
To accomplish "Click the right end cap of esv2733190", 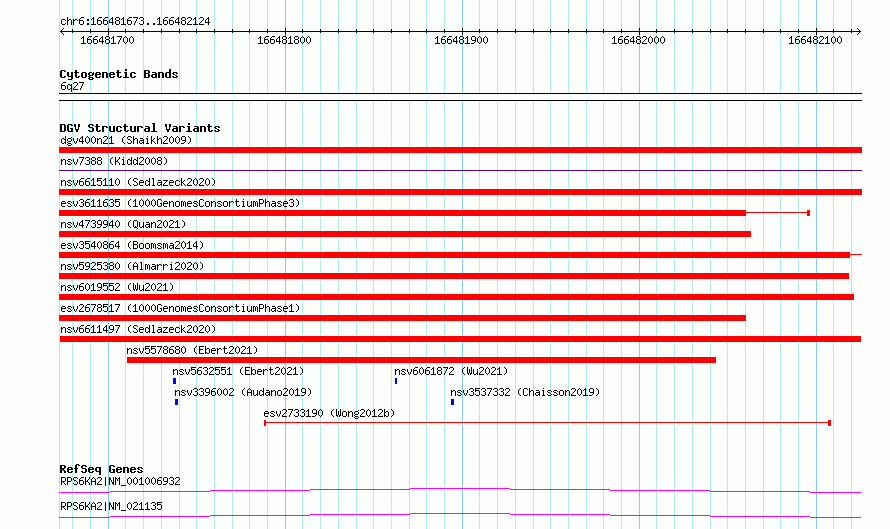I will click(x=829, y=423).
